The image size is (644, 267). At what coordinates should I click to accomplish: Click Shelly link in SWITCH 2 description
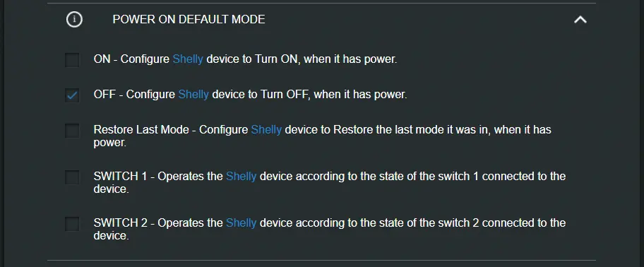[241, 223]
